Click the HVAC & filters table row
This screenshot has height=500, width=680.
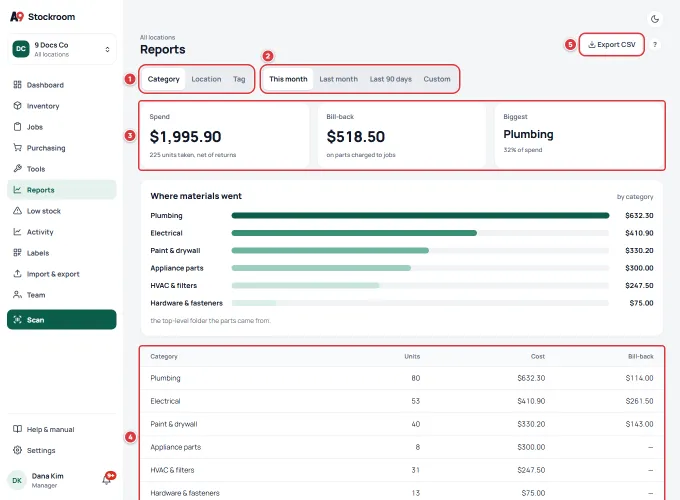click(x=402, y=470)
